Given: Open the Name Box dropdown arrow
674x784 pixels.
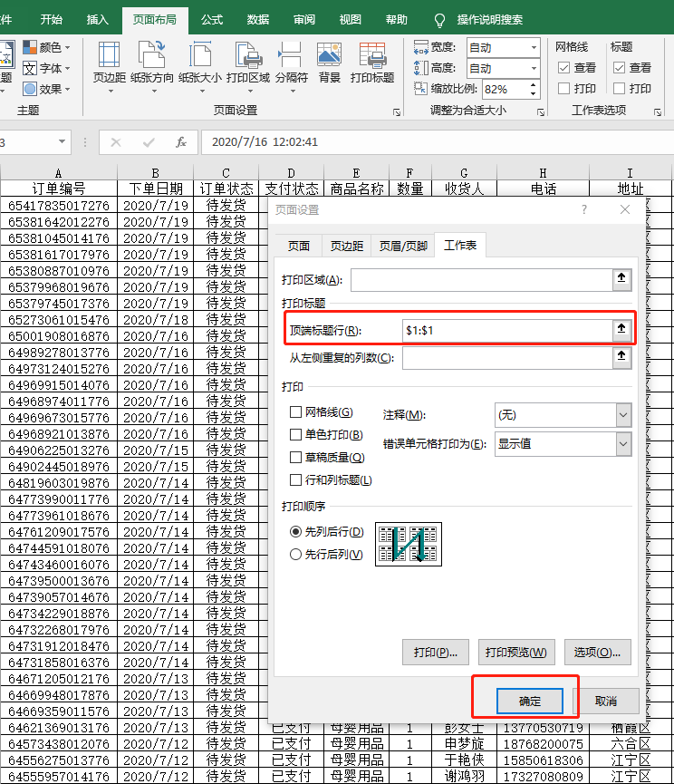Looking at the screenshot, I should (x=62, y=142).
